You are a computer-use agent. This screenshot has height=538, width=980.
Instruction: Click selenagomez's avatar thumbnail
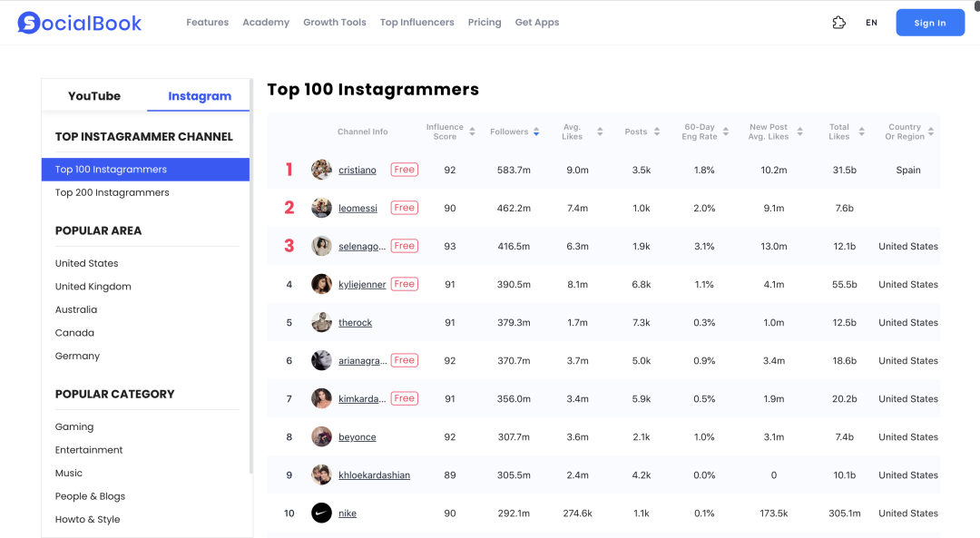[321, 246]
